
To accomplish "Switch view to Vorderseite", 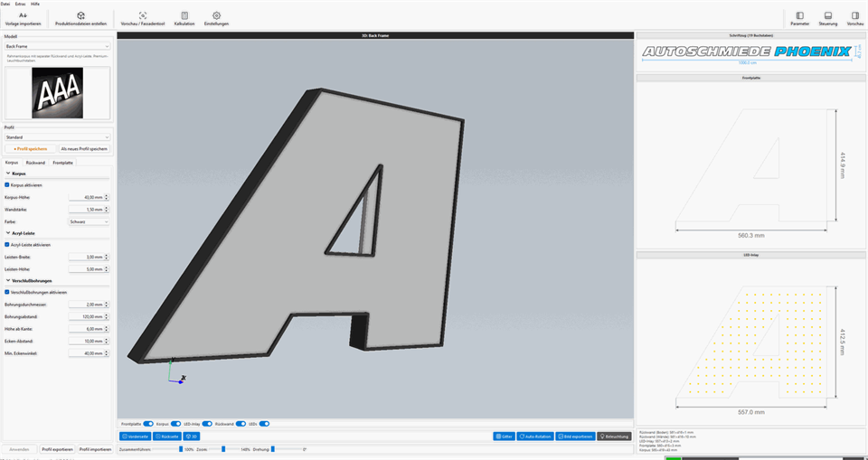I will (x=136, y=437).
